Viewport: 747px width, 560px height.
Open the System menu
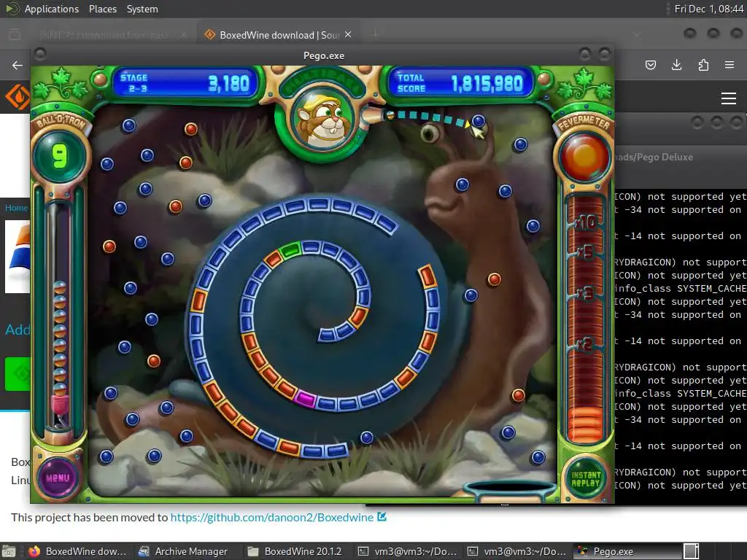tap(142, 9)
